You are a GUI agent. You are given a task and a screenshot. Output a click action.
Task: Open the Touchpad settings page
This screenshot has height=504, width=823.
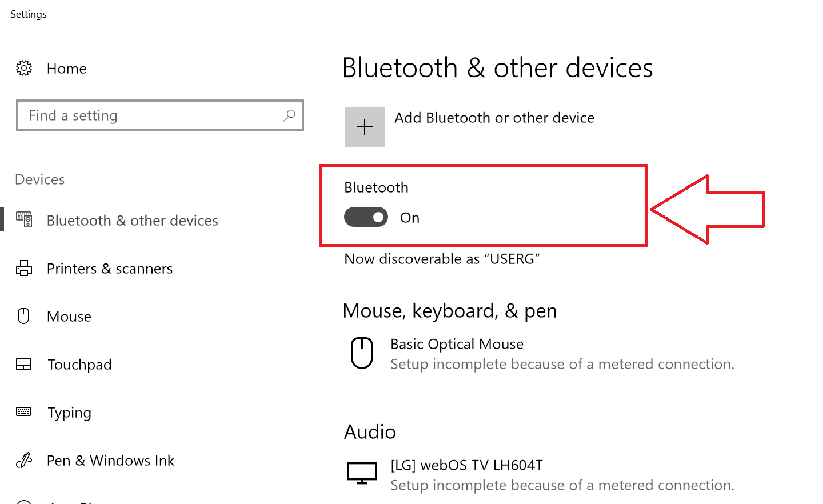79,365
